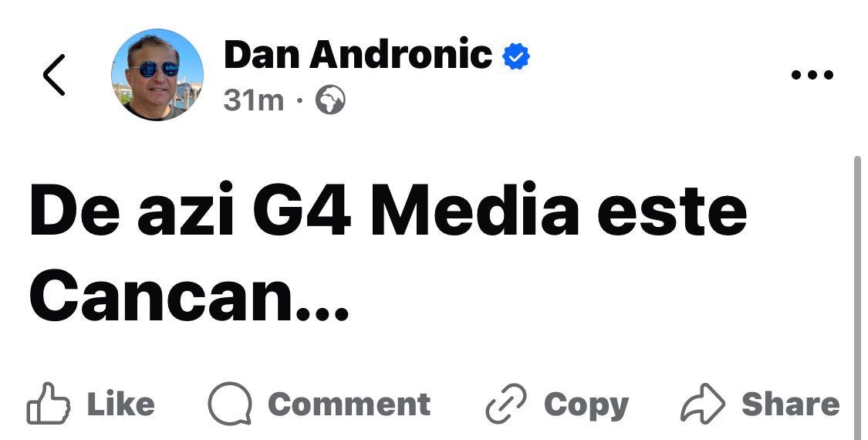The width and height of the screenshot is (868, 440).
Task: Click the post text line 'De azi G4 Media este'
Action: [389, 211]
